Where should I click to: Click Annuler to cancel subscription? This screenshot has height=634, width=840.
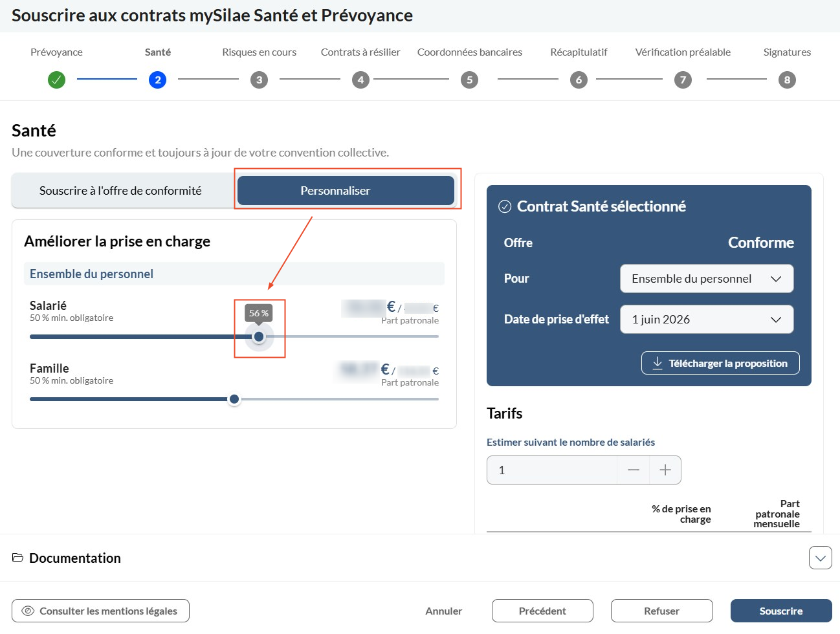coord(444,611)
